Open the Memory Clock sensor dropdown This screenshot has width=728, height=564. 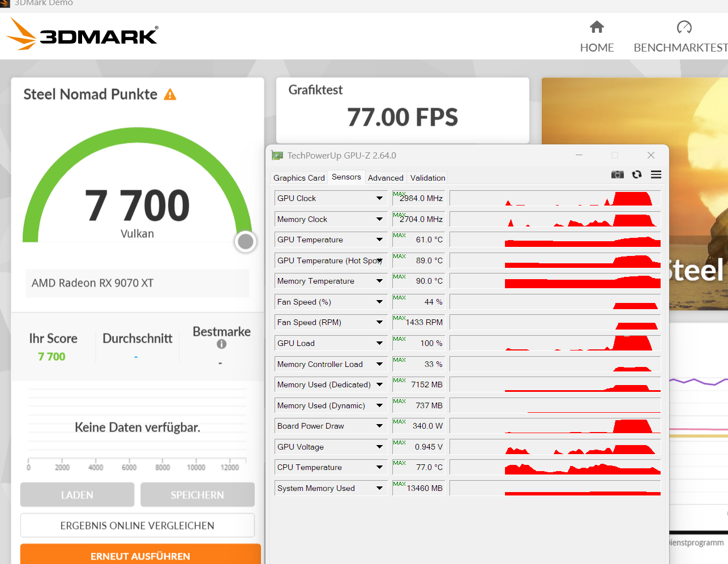(x=379, y=219)
